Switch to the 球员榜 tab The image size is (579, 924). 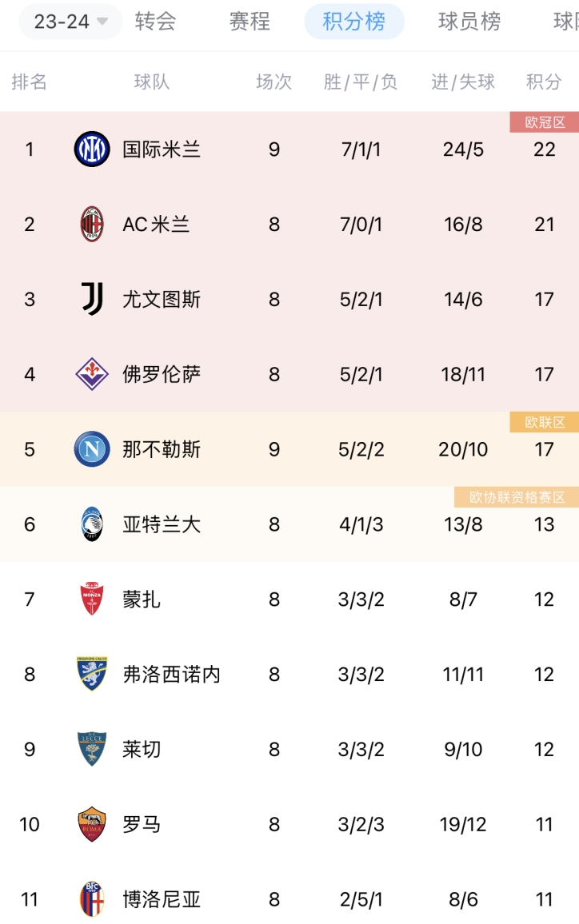click(x=469, y=22)
